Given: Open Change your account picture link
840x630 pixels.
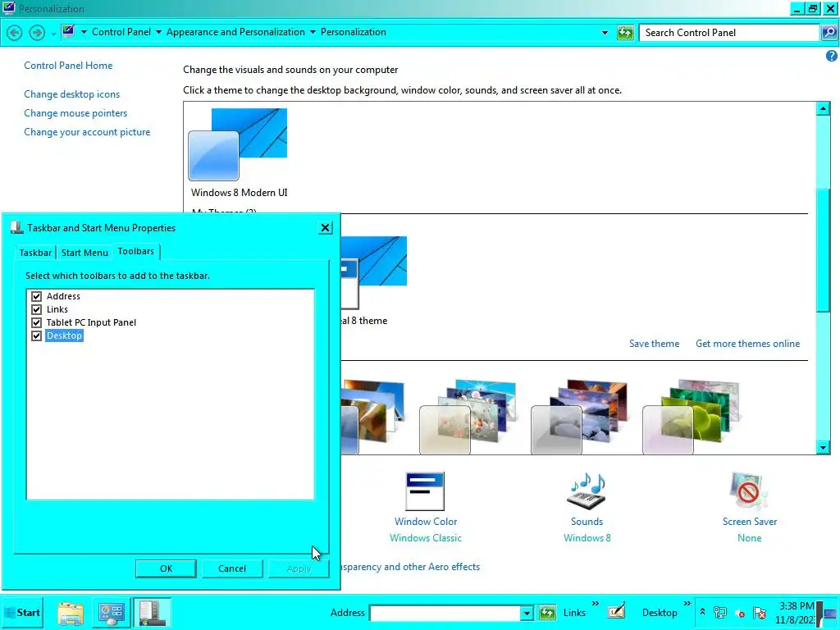Looking at the screenshot, I should point(87,132).
